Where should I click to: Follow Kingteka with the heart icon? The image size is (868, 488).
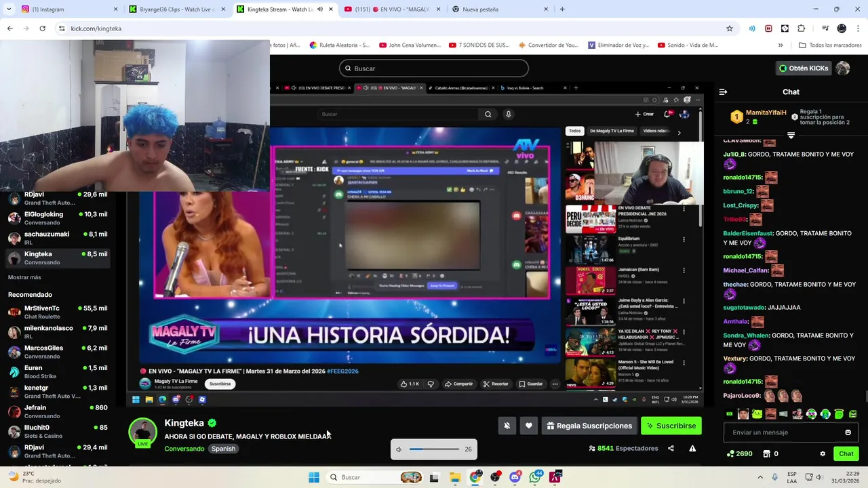click(x=529, y=426)
